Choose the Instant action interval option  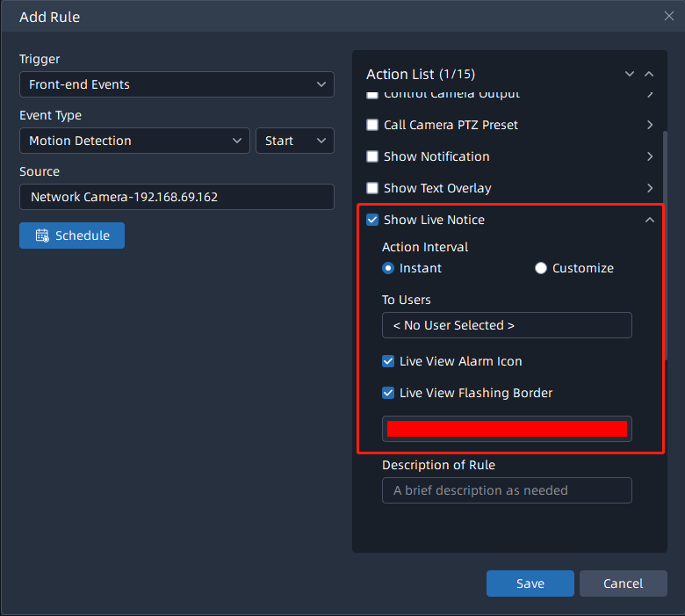[388, 268]
